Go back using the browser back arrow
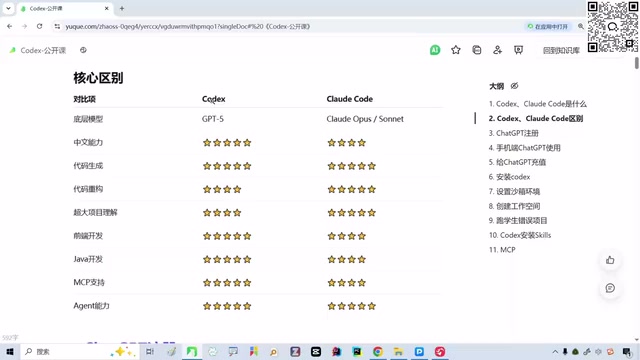This screenshot has height=360, width=640. coord(10,26)
